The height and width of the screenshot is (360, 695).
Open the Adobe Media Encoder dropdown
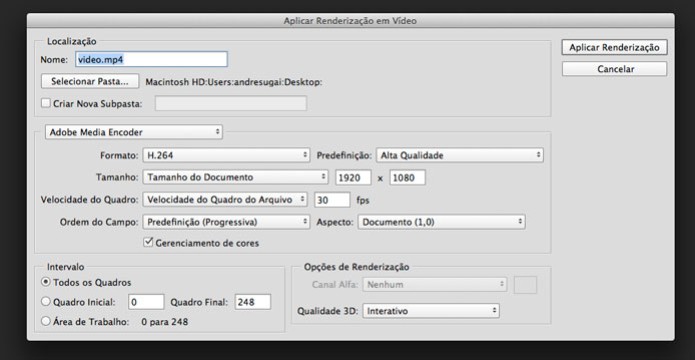click(134, 132)
